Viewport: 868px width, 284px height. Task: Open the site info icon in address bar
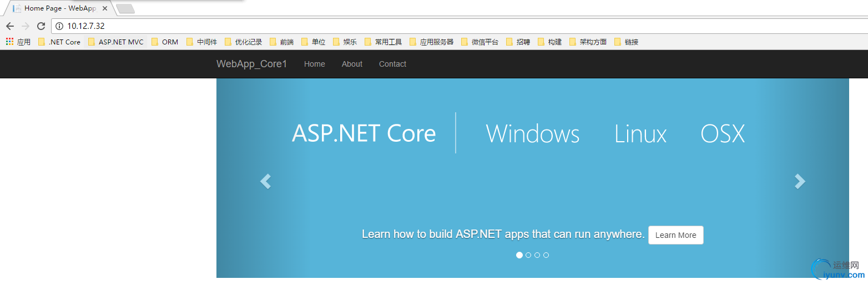59,26
